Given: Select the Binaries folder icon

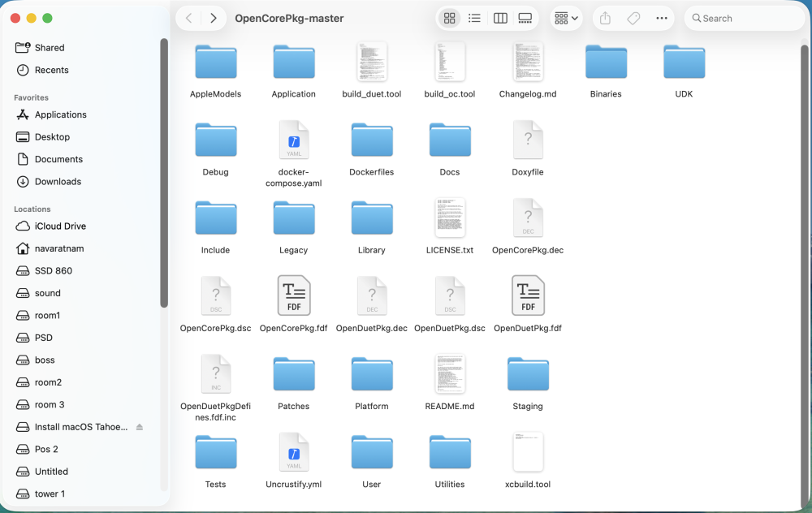Looking at the screenshot, I should pos(606,62).
